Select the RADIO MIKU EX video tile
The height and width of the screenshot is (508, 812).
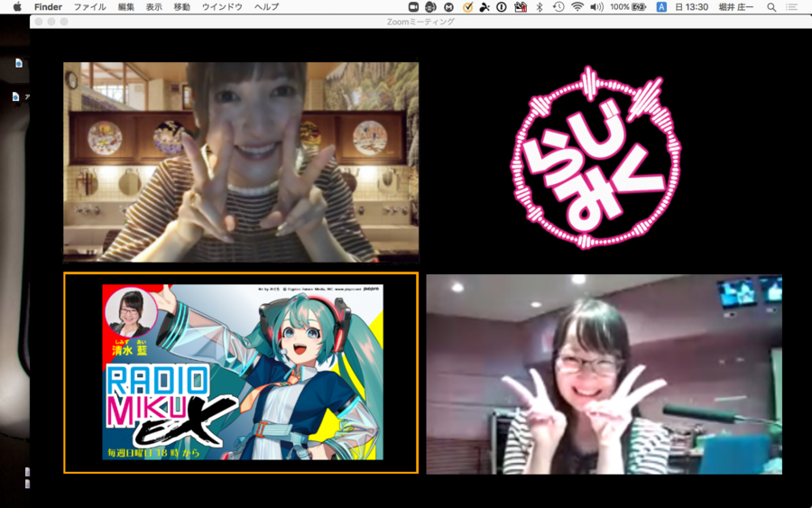[x=241, y=373]
